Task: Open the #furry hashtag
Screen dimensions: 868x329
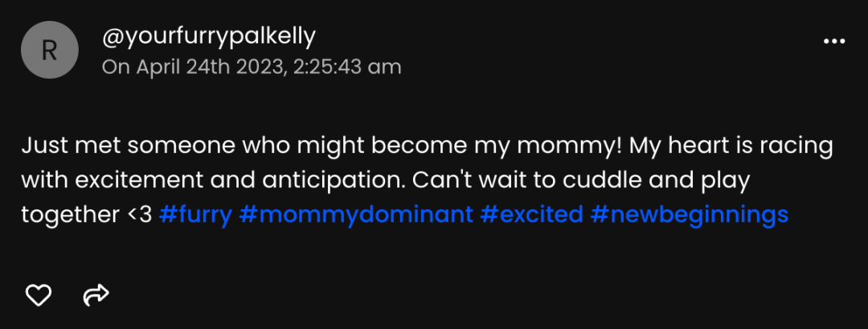Action: coord(195,215)
